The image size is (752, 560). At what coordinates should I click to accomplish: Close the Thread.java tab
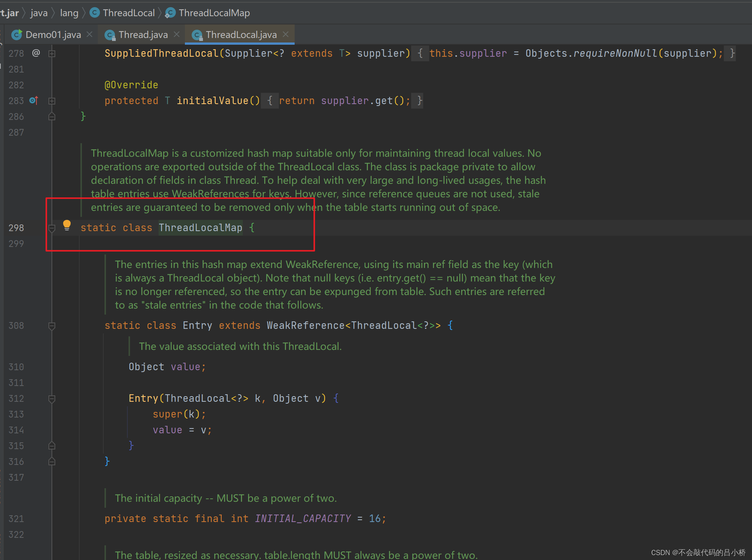point(177,34)
